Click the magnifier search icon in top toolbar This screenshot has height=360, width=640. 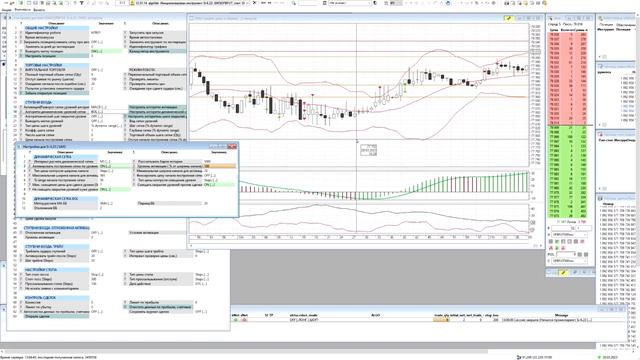tap(293, 3)
